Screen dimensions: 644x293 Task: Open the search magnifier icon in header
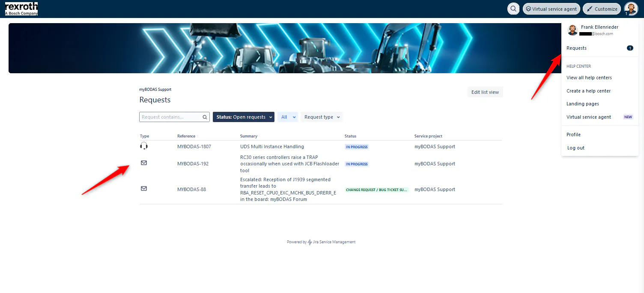pyautogui.click(x=513, y=9)
